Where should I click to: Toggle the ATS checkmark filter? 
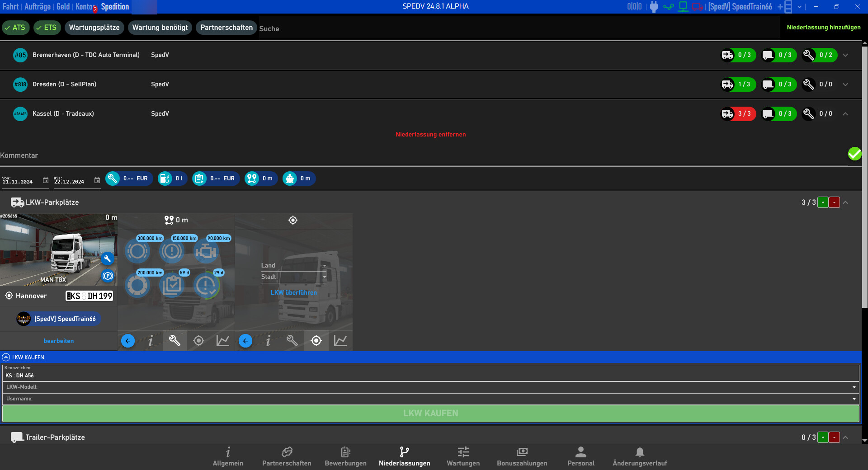tap(16, 28)
